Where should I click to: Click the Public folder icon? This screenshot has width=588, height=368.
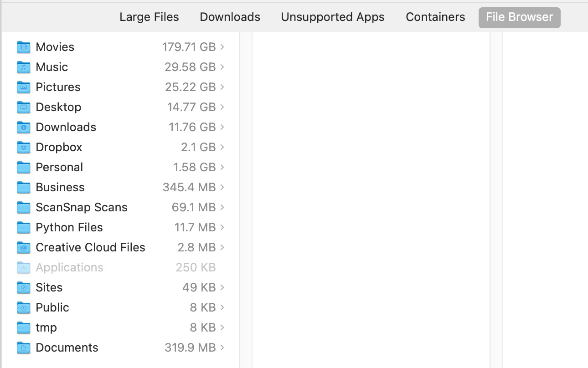pos(24,307)
